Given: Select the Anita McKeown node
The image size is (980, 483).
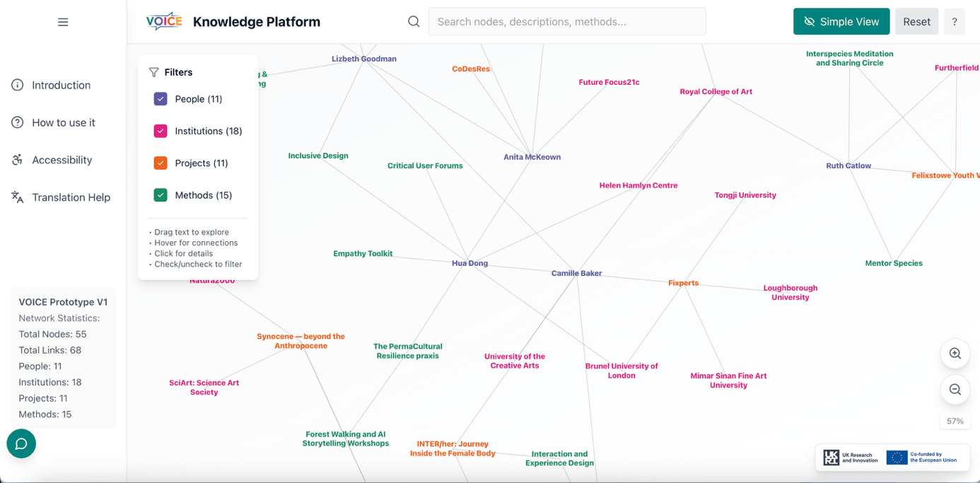Looking at the screenshot, I should (x=532, y=157).
